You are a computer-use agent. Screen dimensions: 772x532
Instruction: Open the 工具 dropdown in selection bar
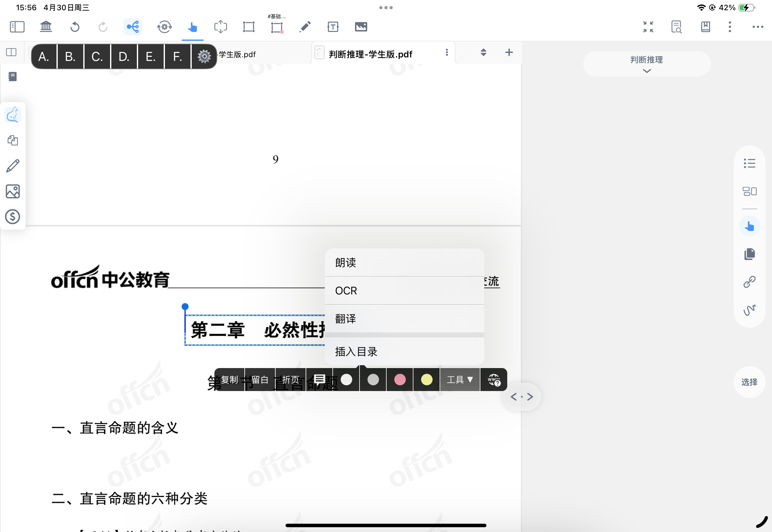[460, 380]
